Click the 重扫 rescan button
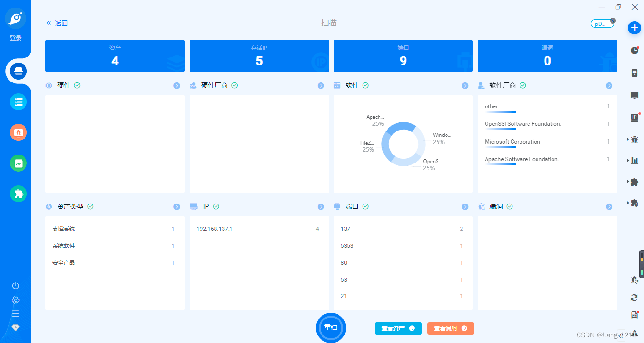 coord(331,327)
